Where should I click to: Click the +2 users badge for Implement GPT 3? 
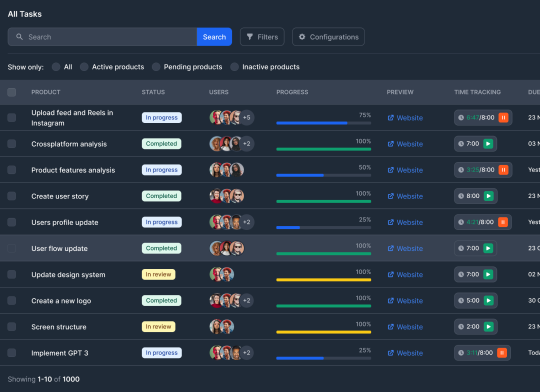click(247, 353)
